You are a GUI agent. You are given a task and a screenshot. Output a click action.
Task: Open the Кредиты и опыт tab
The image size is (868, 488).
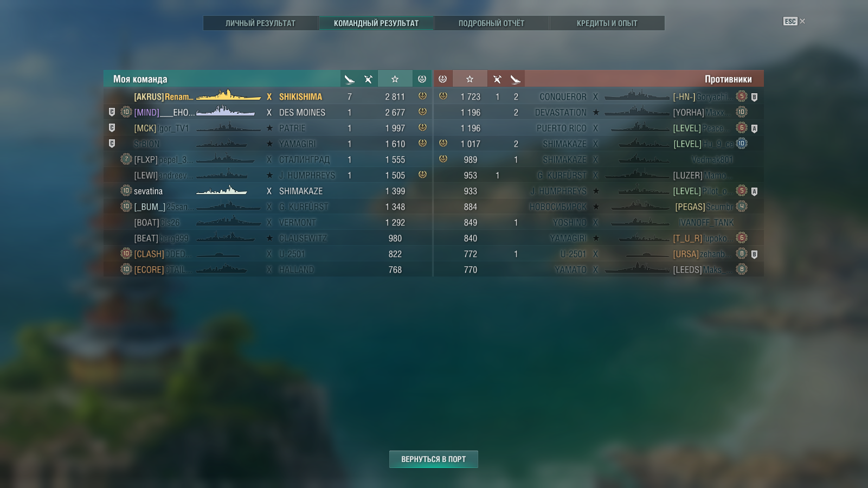pyautogui.click(x=607, y=23)
